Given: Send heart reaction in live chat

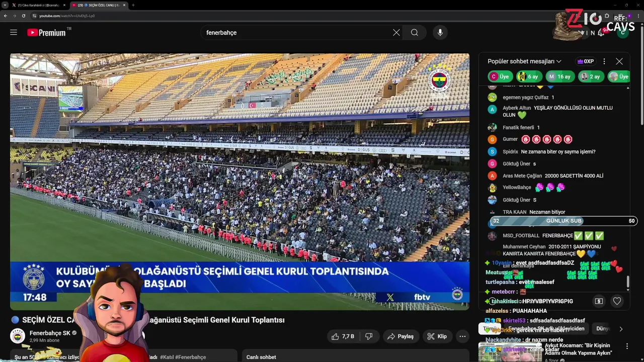Looking at the screenshot, I should click(617, 301).
